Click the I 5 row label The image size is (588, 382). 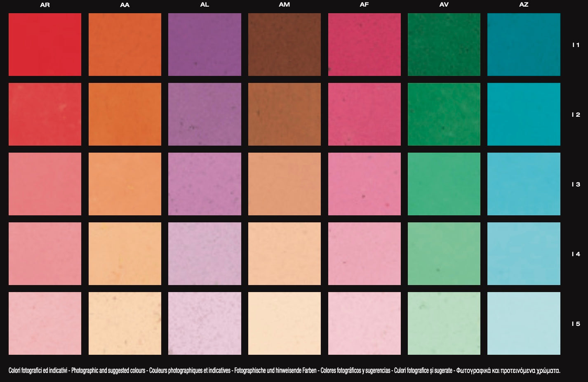click(x=576, y=324)
